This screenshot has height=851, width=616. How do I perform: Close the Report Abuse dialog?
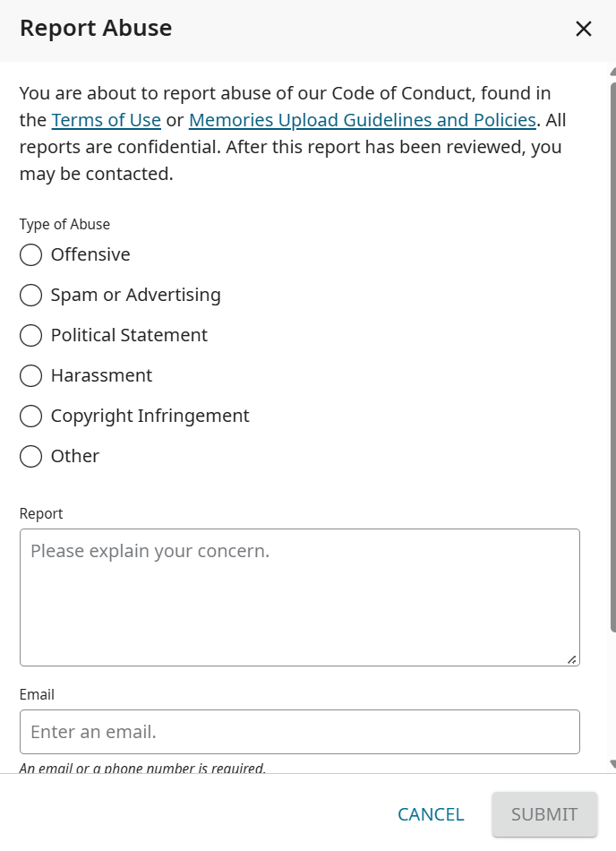(x=584, y=29)
